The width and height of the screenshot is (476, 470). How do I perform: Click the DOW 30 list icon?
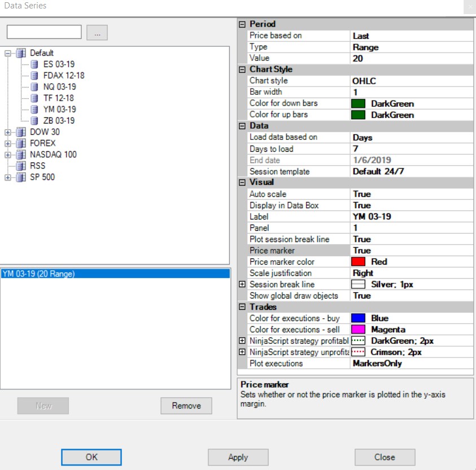21,132
